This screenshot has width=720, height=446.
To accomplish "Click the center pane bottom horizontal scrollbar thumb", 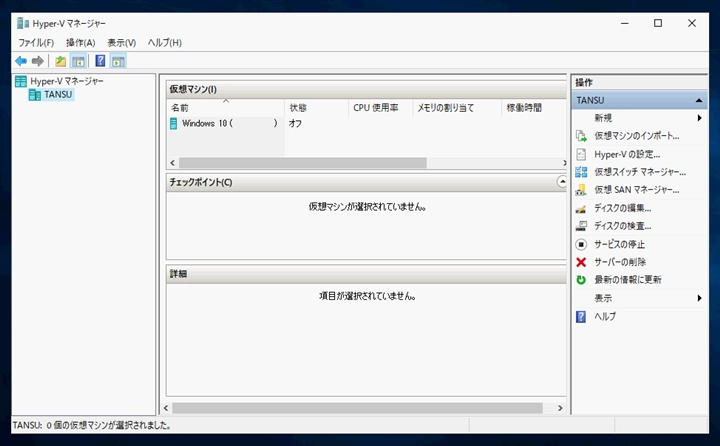I will tap(357, 408).
